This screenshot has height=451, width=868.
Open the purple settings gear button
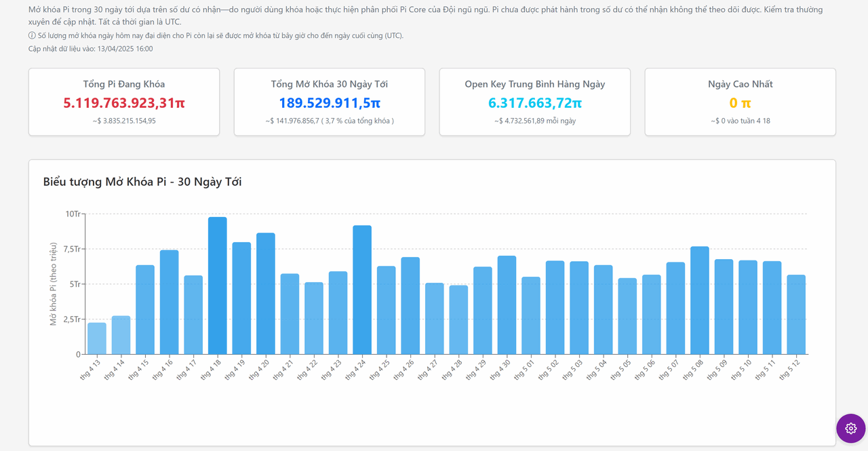pos(851,428)
